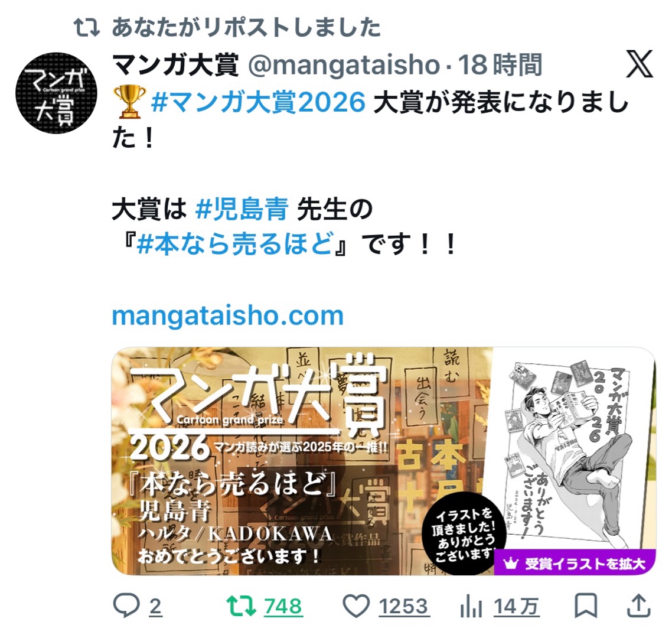Open the マンガ大賞2026 banner image
The height and width of the screenshot is (638, 672).
tap(384, 461)
